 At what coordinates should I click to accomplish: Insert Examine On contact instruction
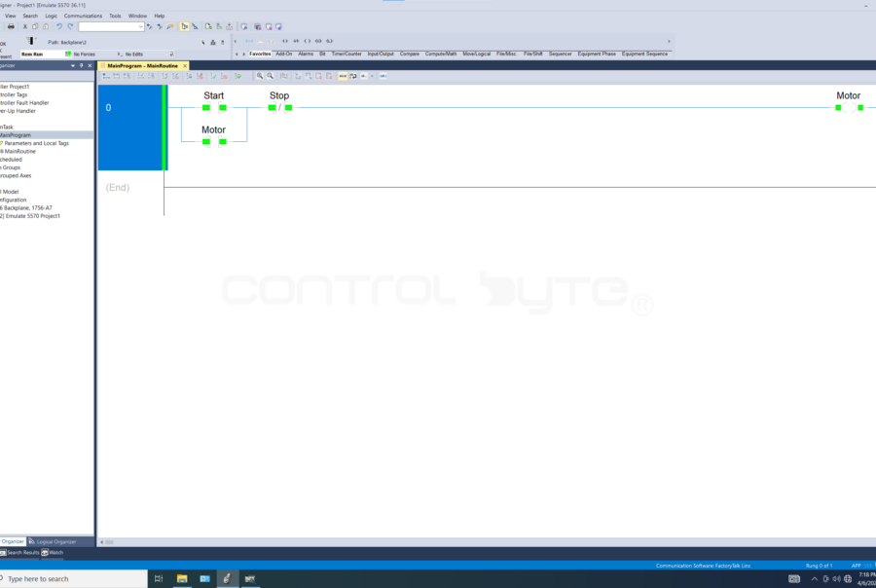pyautogui.click(x=285, y=41)
